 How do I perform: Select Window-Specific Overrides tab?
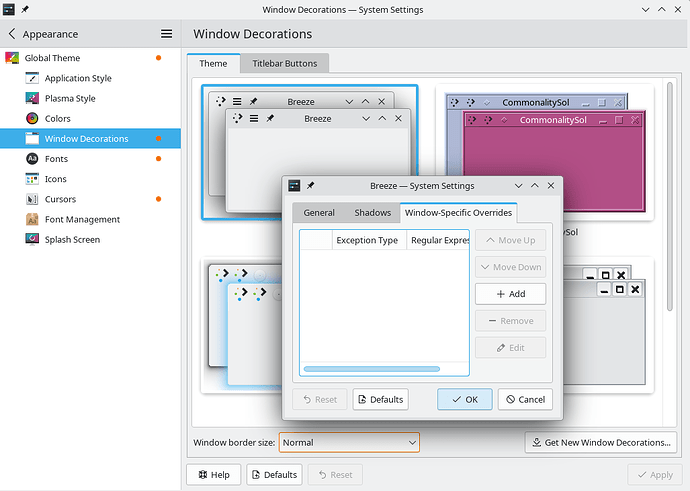coord(458,213)
